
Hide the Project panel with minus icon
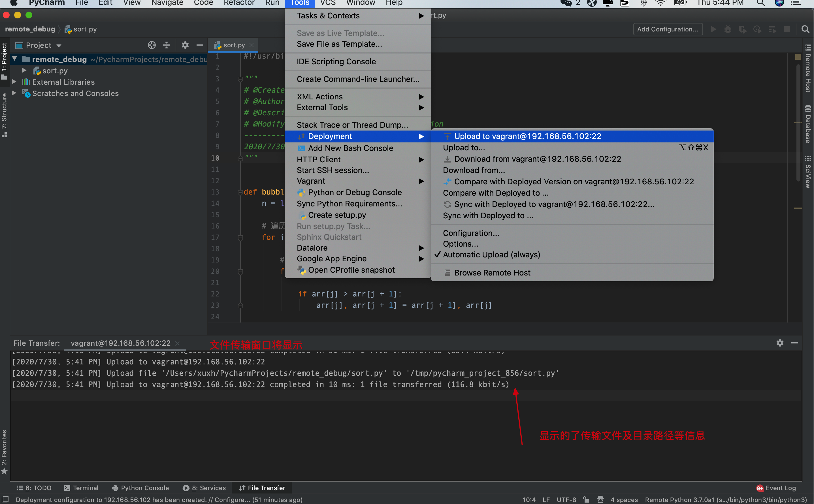(x=200, y=45)
